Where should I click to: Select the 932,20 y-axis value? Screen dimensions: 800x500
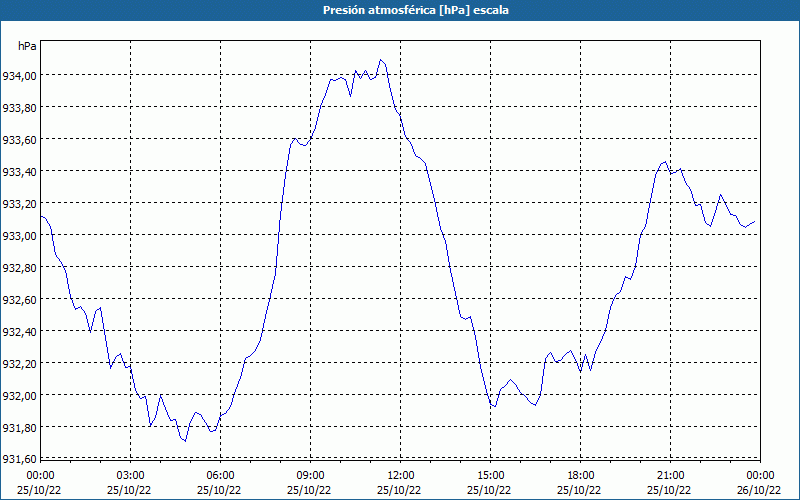[x=19, y=364]
